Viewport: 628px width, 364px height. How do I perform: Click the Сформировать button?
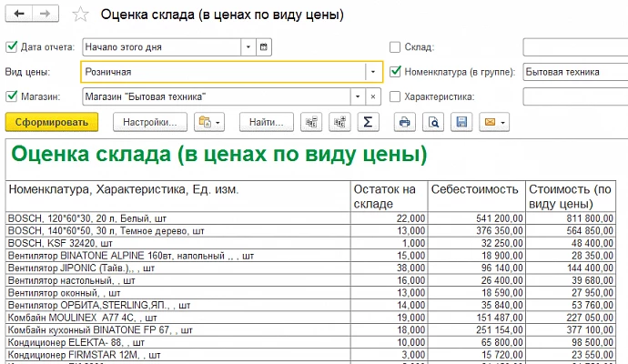pos(52,122)
